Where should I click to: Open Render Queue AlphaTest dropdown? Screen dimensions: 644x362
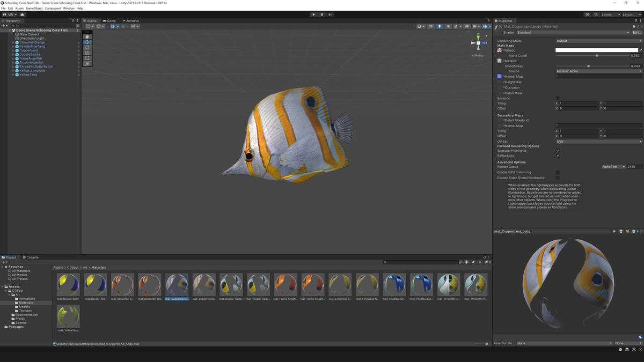coord(613,167)
